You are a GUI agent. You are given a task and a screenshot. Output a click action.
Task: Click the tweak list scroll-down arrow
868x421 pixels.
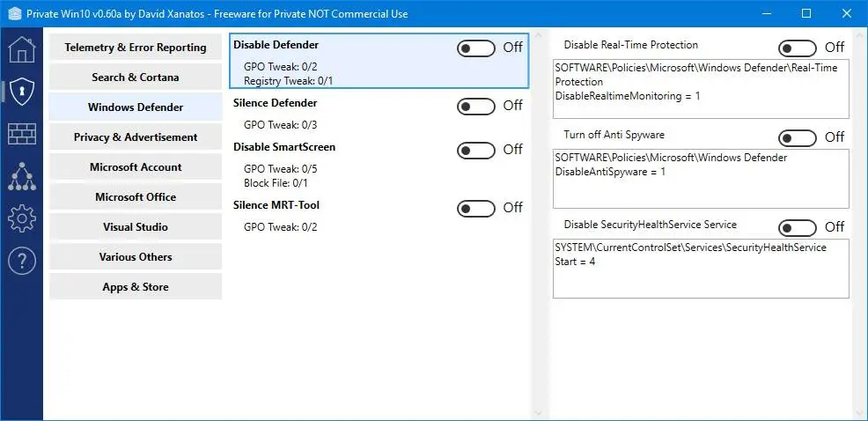pyautogui.click(x=537, y=412)
